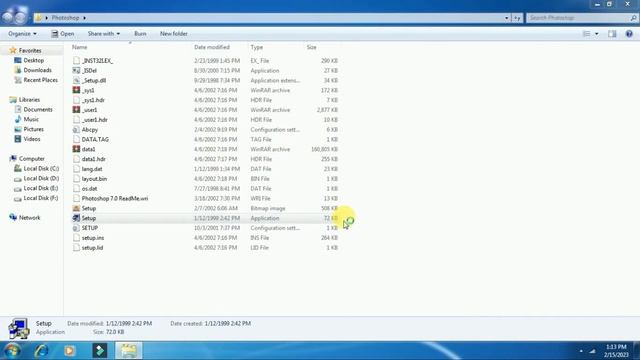
Task: Click Photoshop in the address breadcrumb
Action: click(65, 18)
